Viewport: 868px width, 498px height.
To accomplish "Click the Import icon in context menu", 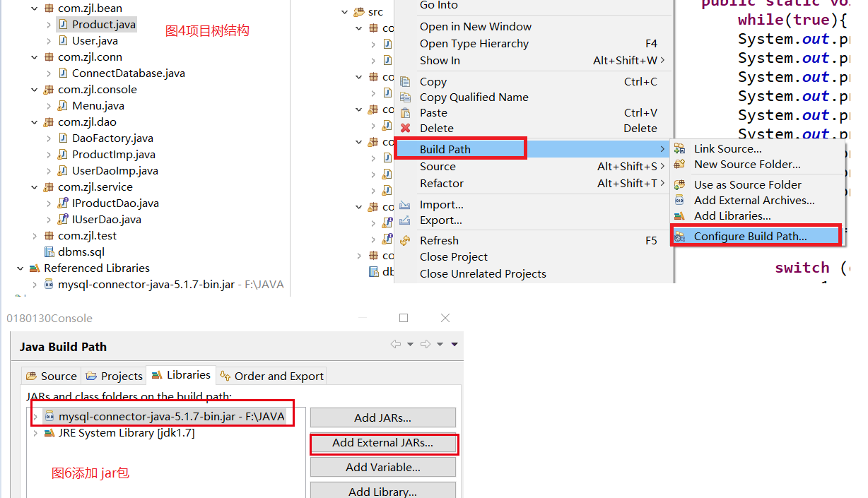I will [406, 205].
